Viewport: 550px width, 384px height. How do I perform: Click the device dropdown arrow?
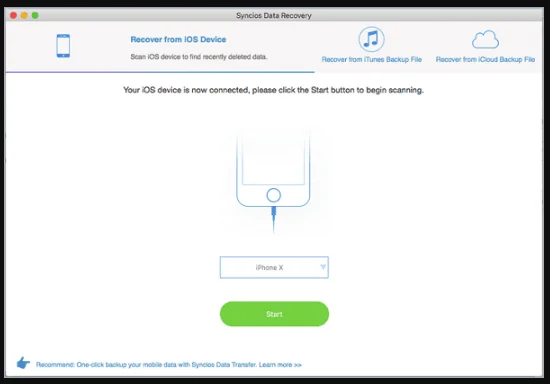323,267
